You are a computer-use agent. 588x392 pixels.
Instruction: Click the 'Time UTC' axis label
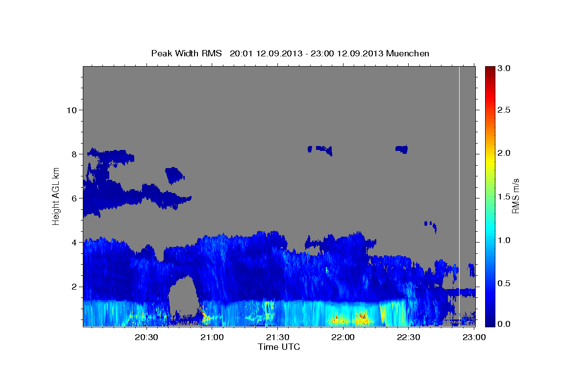click(279, 347)
